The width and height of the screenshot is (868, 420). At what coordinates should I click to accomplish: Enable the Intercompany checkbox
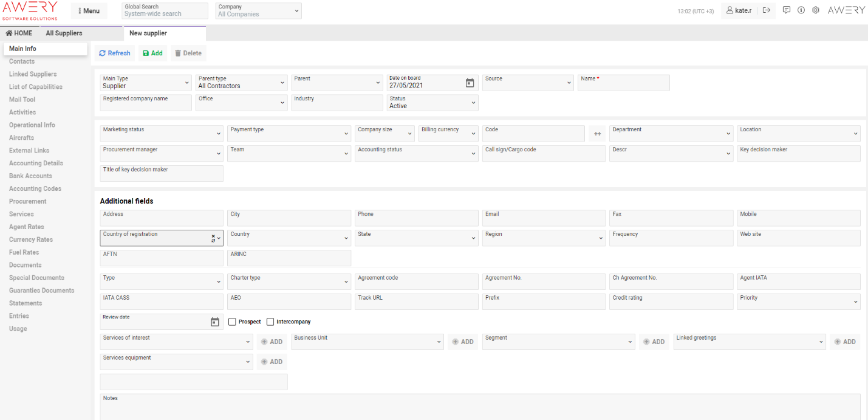pyautogui.click(x=270, y=322)
